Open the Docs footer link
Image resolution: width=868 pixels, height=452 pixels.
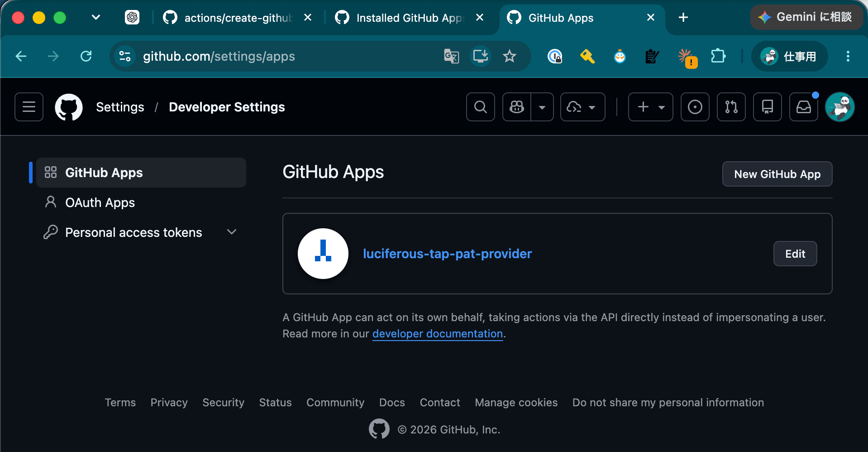point(392,403)
